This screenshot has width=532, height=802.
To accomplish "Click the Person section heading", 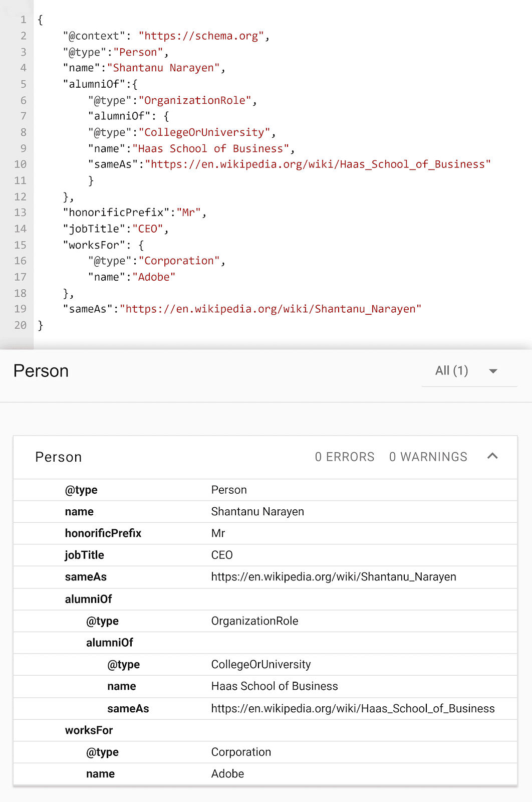I will pyautogui.click(x=41, y=371).
